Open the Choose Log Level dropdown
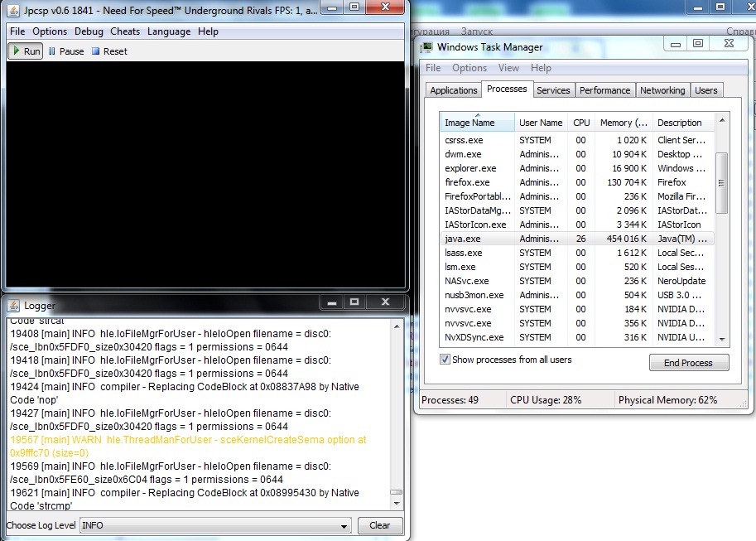The width and height of the screenshot is (756, 541). 214,525
